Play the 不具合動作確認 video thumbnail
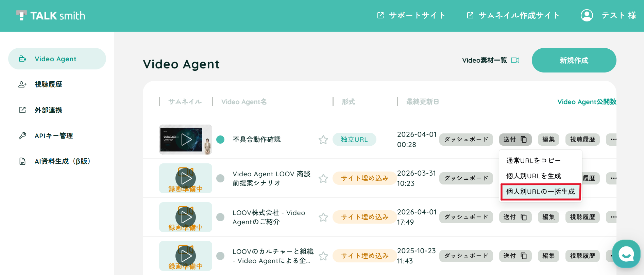644x275 pixels. pyautogui.click(x=186, y=140)
